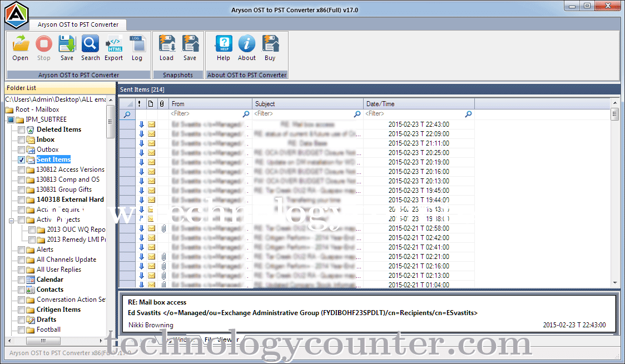625x364 pixels.
Task: Select the Inbox folder
Action: [46, 139]
